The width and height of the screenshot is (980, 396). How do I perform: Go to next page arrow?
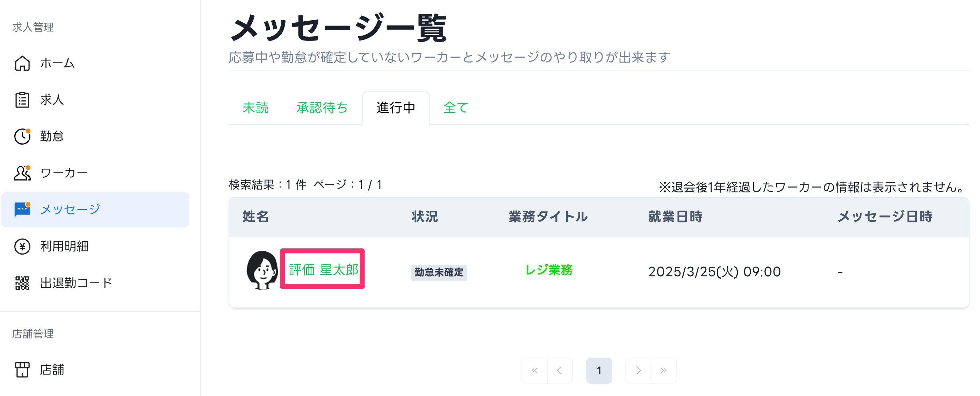[x=639, y=371]
